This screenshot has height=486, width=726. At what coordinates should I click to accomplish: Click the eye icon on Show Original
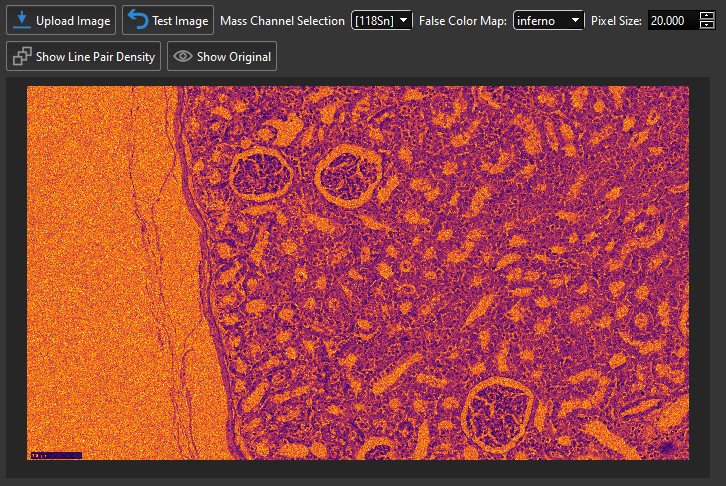(x=182, y=56)
